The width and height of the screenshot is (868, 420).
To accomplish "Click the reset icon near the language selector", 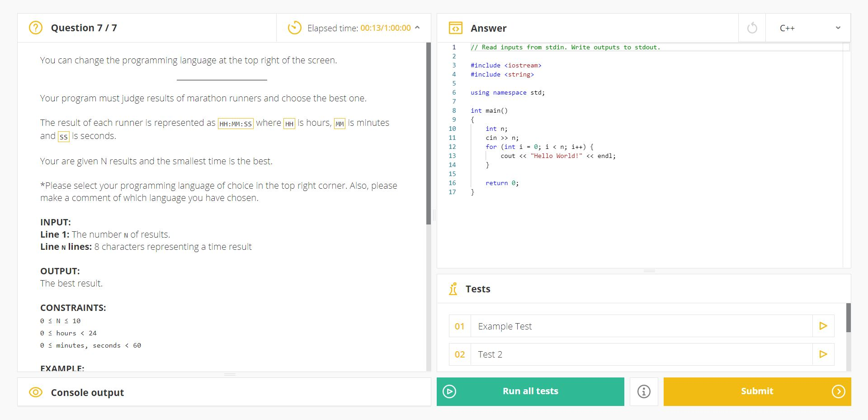I will click(x=752, y=28).
